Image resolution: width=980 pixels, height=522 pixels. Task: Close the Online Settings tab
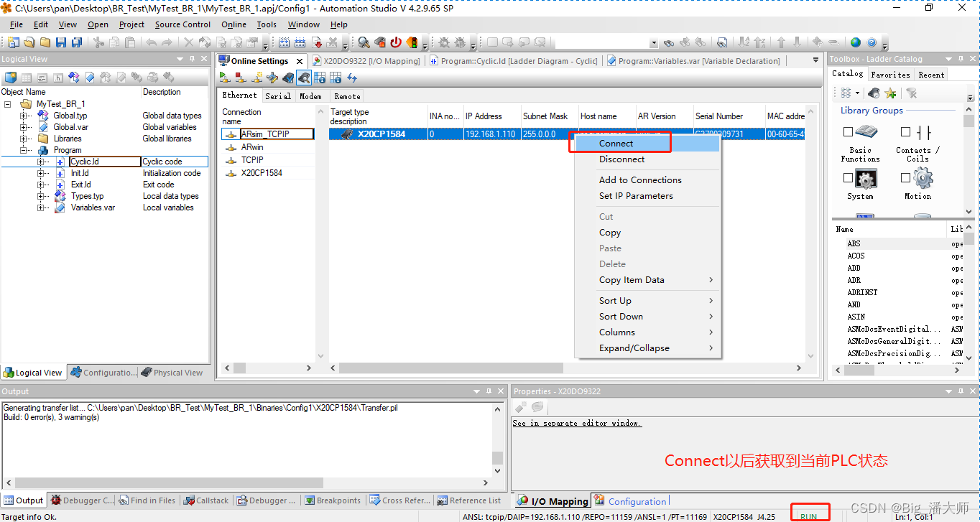(x=300, y=61)
